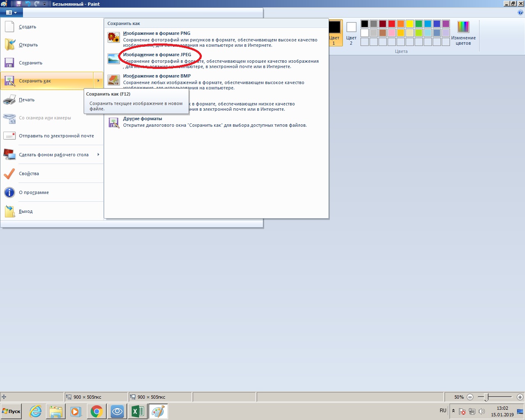Open the media player taskbar icon
This screenshot has height=420, width=525.
(x=76, y=411)
